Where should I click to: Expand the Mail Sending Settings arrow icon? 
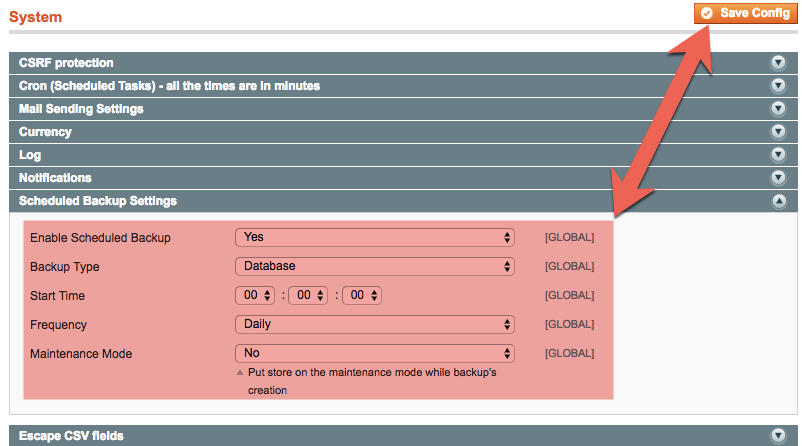[x=778, y=108]
